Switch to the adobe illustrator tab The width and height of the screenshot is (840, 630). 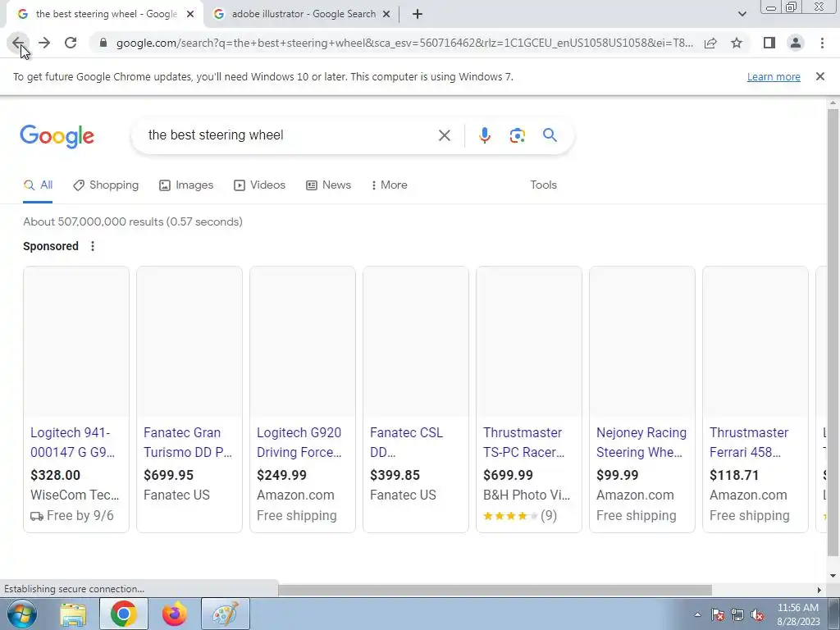pyautogui.click(x=304, y=14)
